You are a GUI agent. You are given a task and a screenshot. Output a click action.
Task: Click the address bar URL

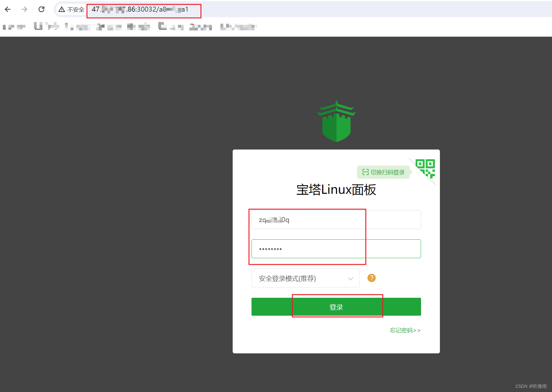tap(140, 9)
